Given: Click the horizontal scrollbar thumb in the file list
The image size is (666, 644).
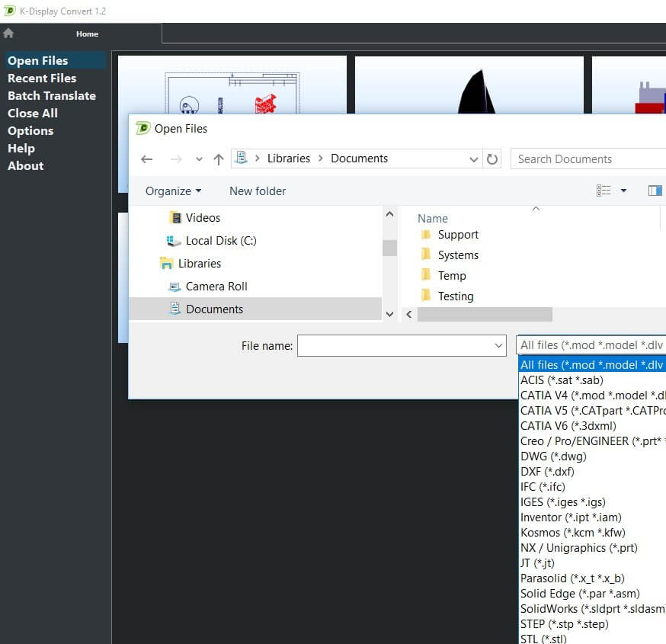Looking at the screenshot, I should coord(485,314).
